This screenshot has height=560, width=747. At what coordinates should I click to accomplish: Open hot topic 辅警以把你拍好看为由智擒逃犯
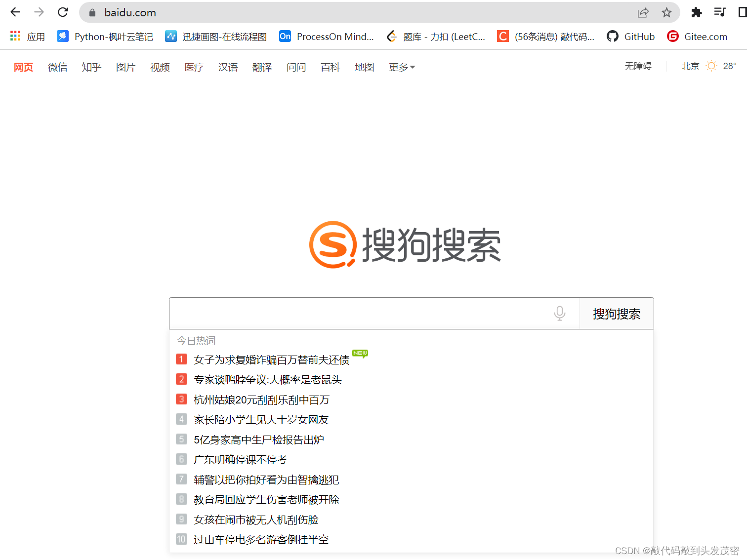(267, 480)
